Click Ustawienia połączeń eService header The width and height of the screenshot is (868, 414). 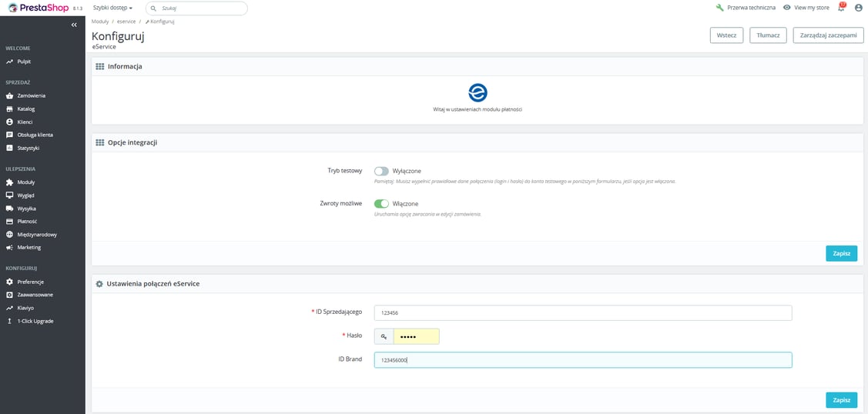pyautogui.click(x=478, y=283)
